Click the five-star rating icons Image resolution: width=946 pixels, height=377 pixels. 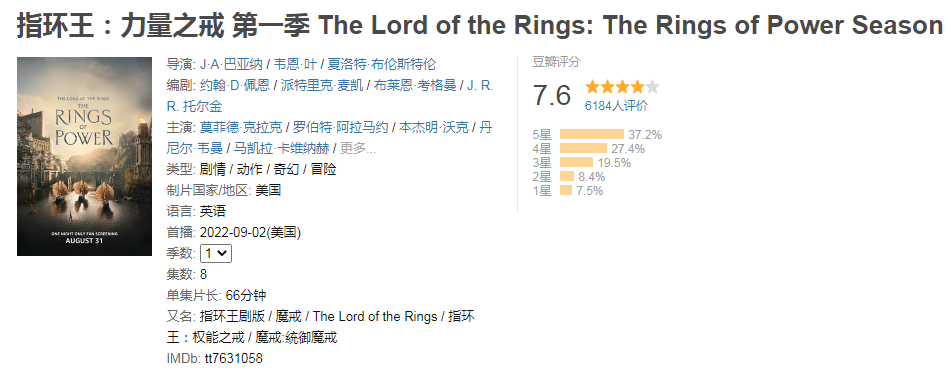click(x=622, y=87)
